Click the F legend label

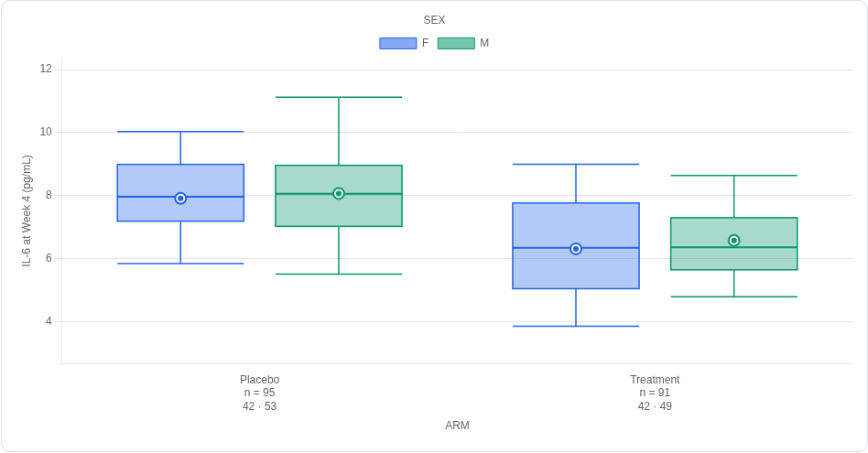(x=425, y=43)
